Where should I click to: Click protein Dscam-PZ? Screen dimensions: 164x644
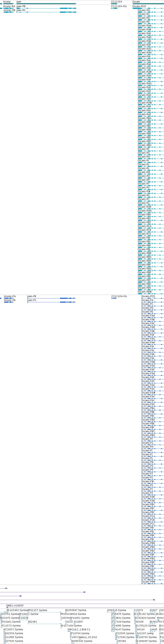point(147,493)
